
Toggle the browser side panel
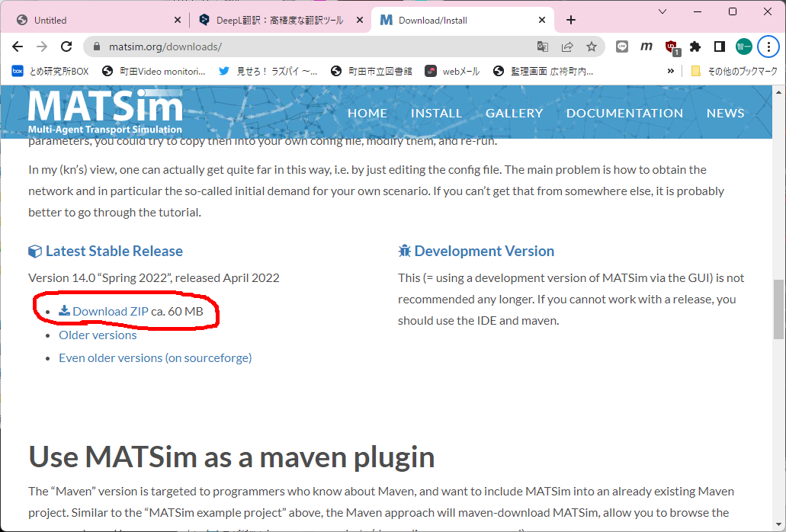tap(719, 46)
